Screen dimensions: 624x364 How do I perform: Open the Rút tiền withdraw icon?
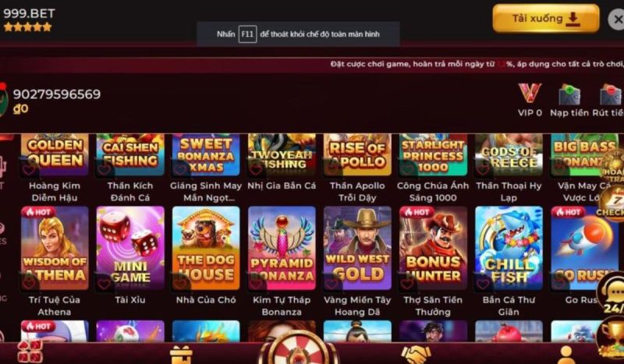coord(611,94)
